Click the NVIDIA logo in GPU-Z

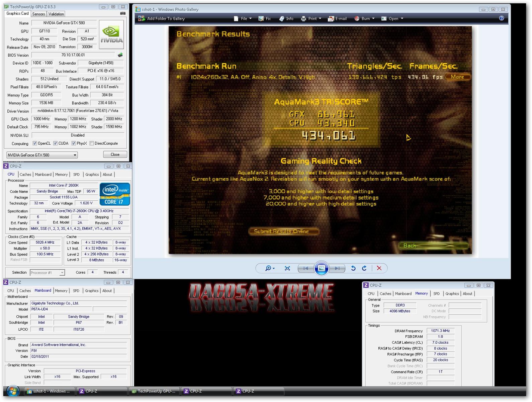click(111, 35)
